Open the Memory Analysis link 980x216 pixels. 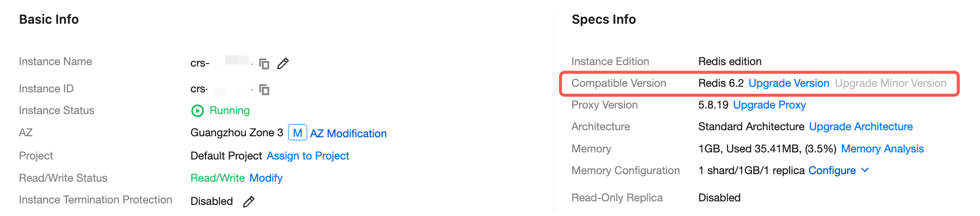coord(882,149)
